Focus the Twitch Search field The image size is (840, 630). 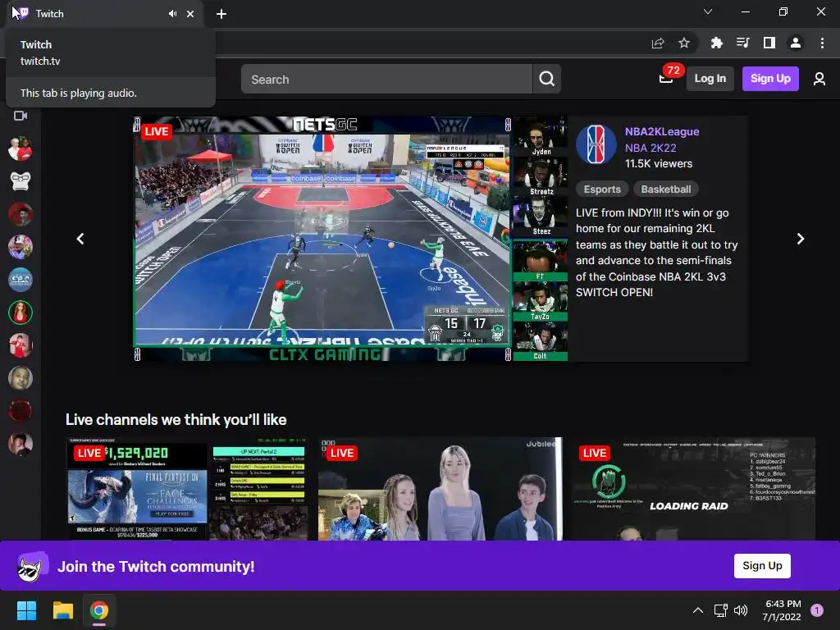(386, 79)
